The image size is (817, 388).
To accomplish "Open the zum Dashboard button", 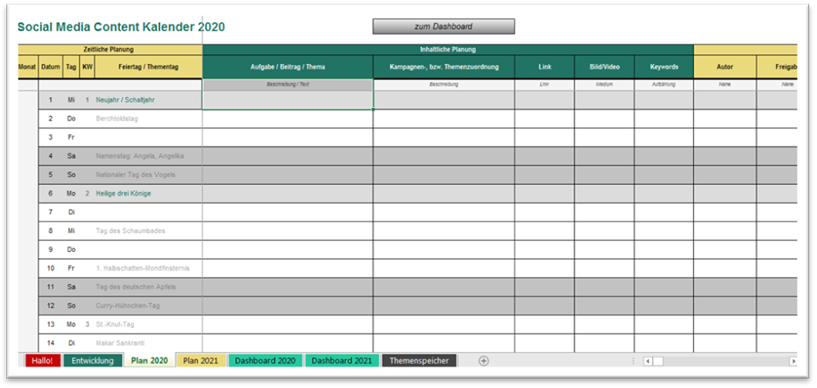I will click(443, 27).
